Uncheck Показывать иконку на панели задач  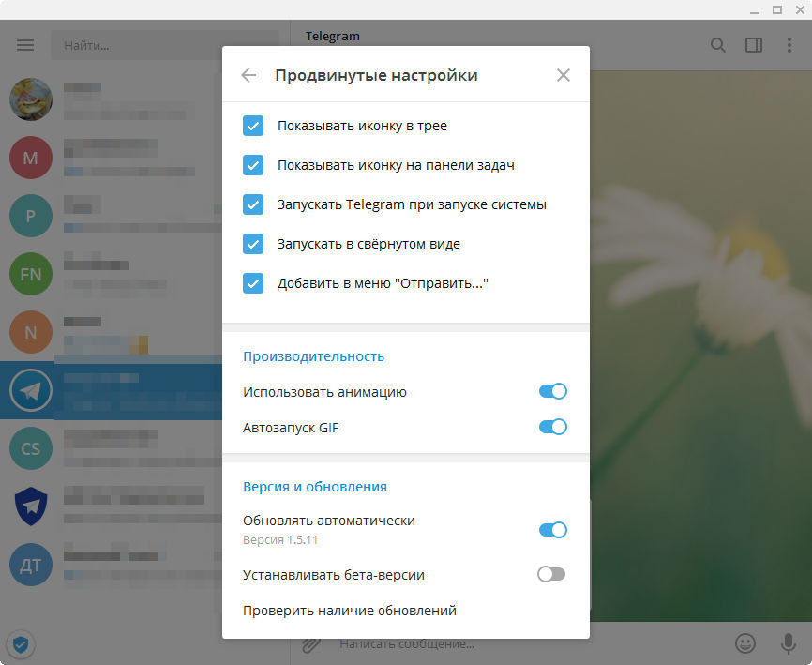click(253, 165)
